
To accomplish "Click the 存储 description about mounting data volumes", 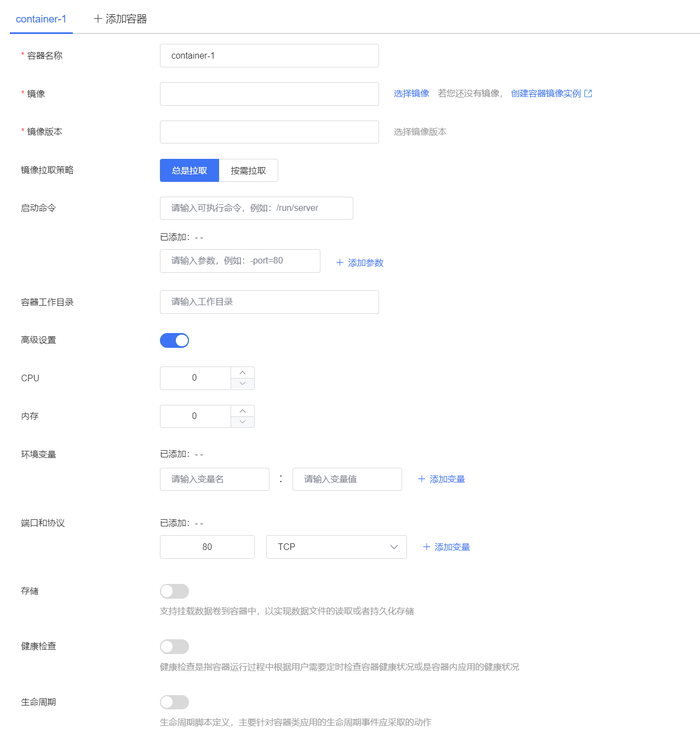I will click(x=287, y=611).
